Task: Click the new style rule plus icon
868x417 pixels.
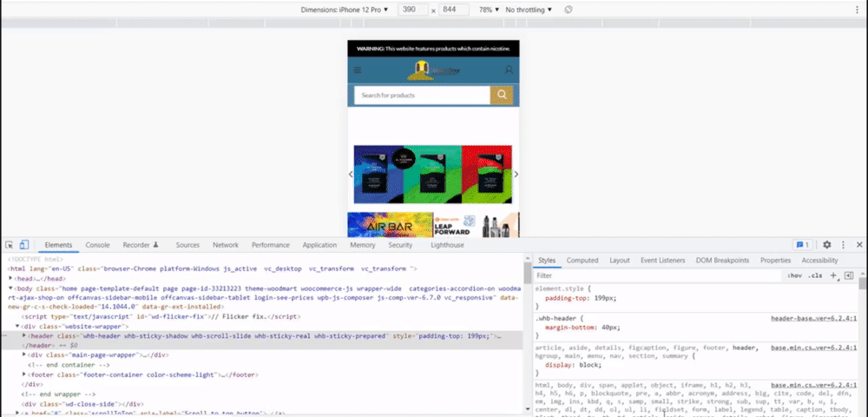Action: [x=834, y=275]
